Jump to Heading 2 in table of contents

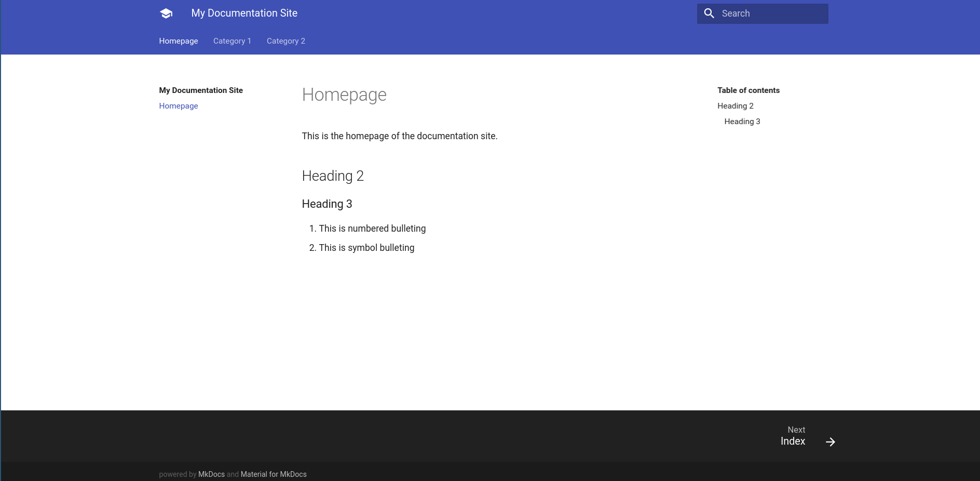pyautogui.click(x=736, y=106)
